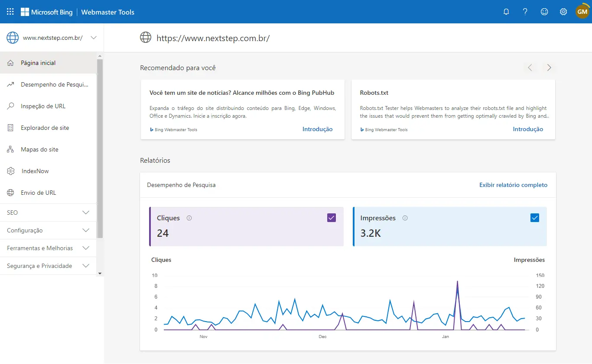592x364 pixels.
Task: Click the Robots.txt card title
Action: click(x=374, y=93)
